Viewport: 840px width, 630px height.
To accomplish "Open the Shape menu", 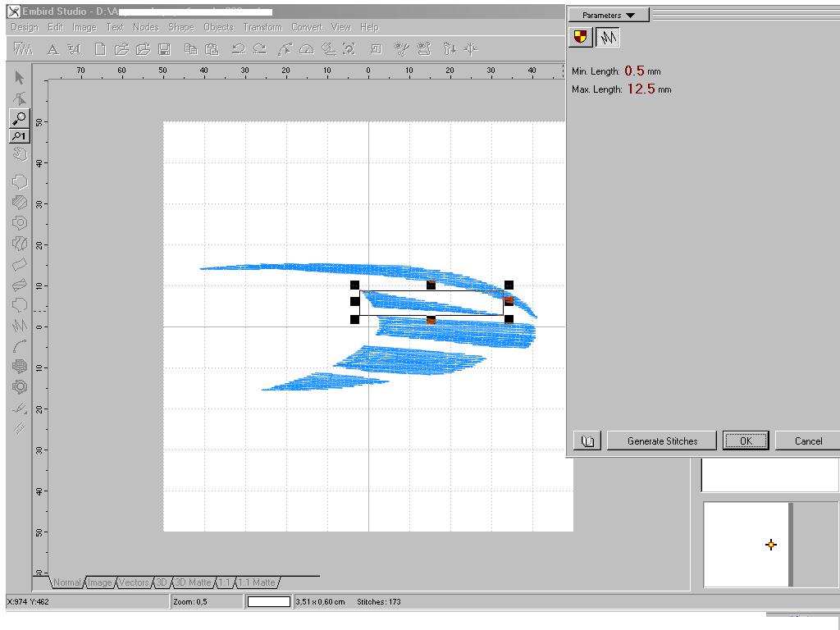I will click(181, 27).
